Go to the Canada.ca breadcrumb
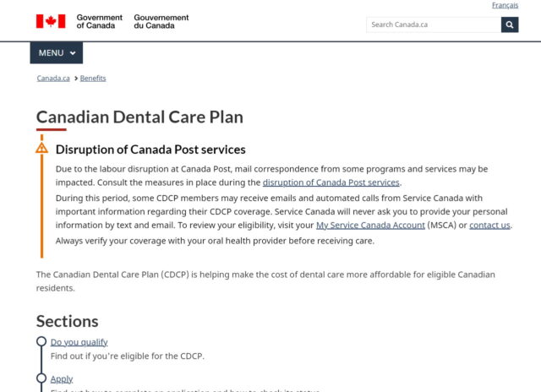 pos(53,79)
